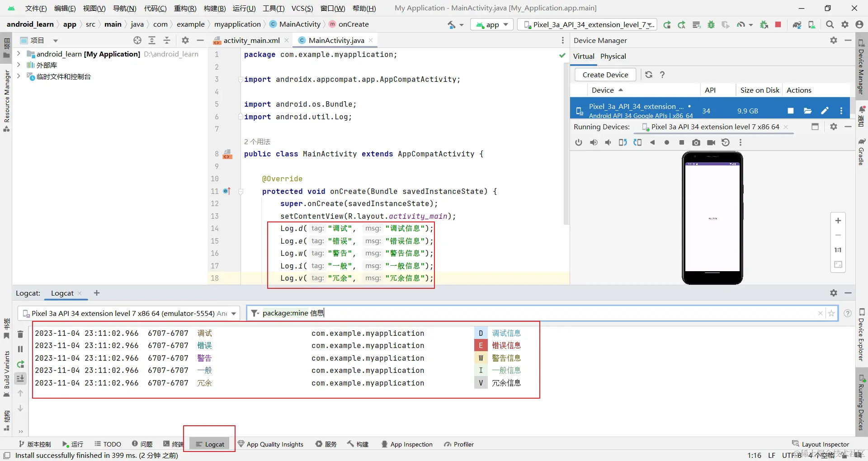Start emulator screen recording
The width and height of the screenshot is (868, 461).
(711, 142)
